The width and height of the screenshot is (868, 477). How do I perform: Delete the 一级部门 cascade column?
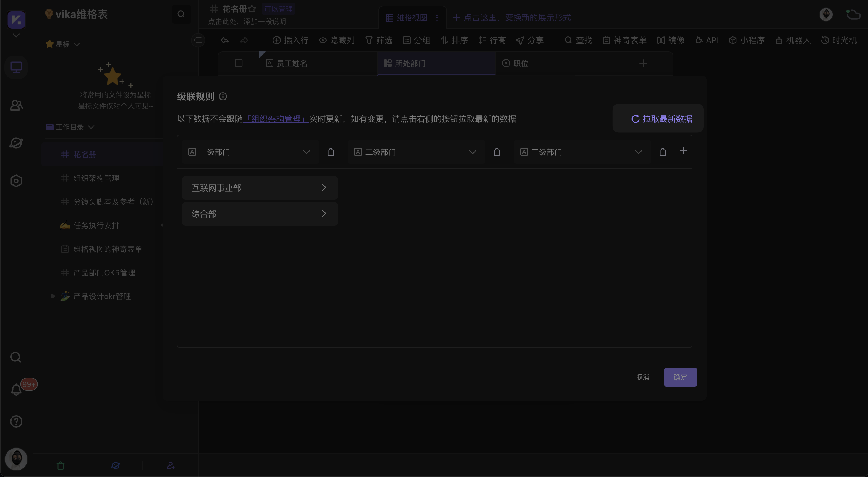[x=331, y=152]
